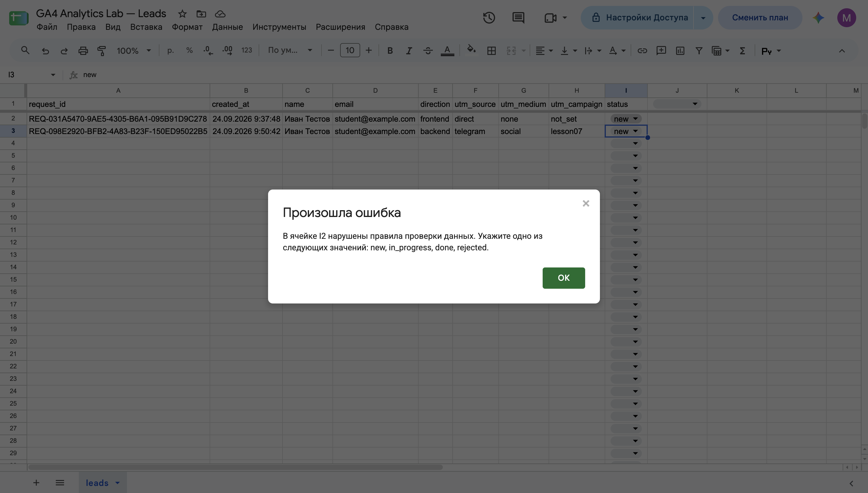Open the text color picker
This screenshot has width=868, height=493.
pos(447,51)
